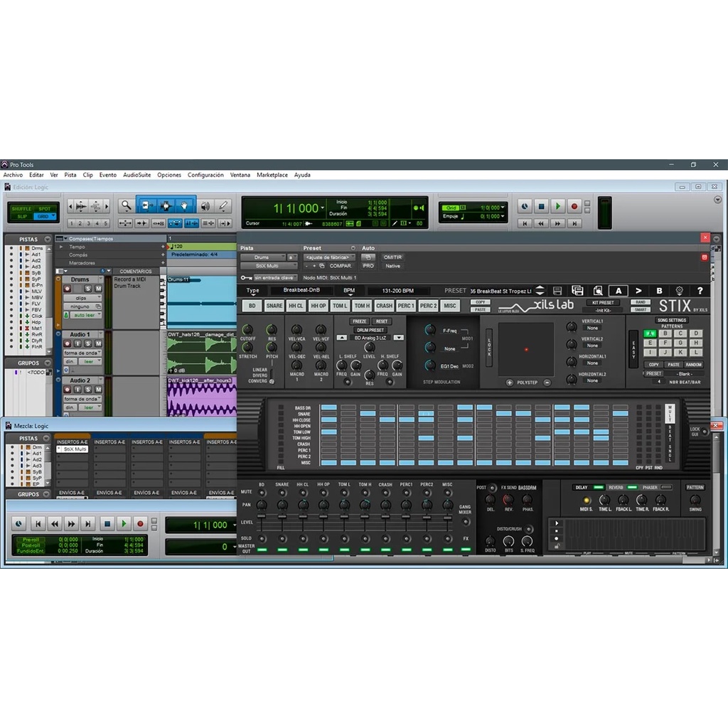Open the Pistas track list menu
The width and height of the screenshot is (728, 728).
pyautogui.click(x=48, y=239)
